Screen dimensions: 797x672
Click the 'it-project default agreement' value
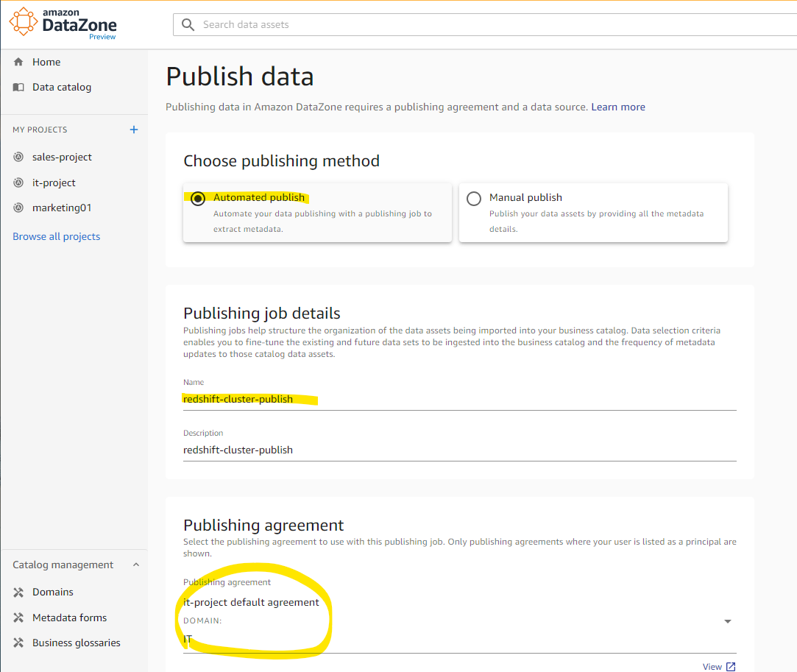pyautogui.click(x=251, y=602)
